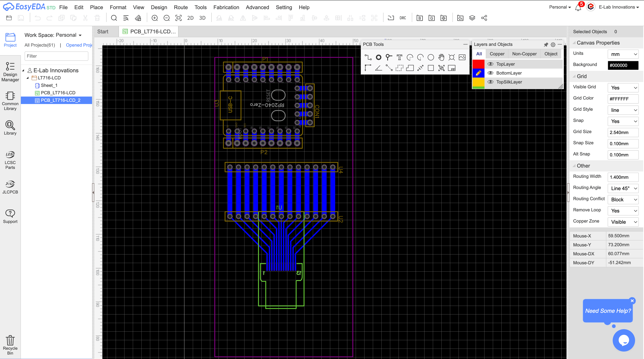This screenshot has width=644, height=359.
Task: Open LCSC Parts in left sidebar
Action: click(x=10, y=160)
